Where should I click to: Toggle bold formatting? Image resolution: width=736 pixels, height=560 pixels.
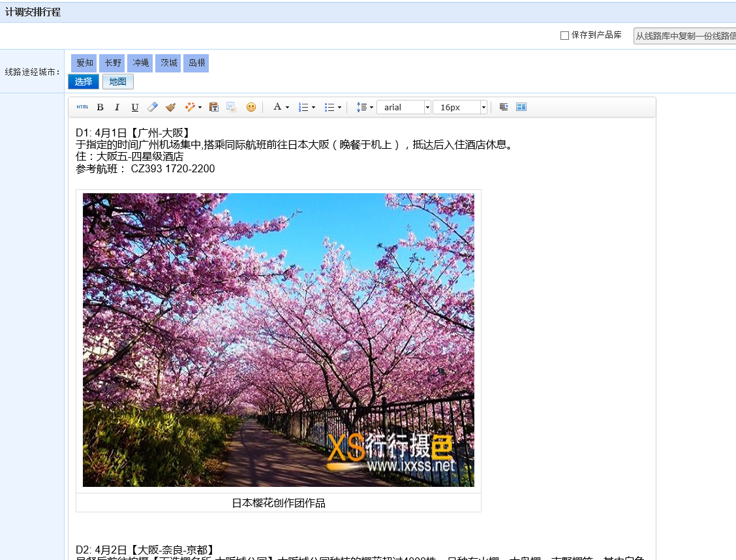[100, 107]
